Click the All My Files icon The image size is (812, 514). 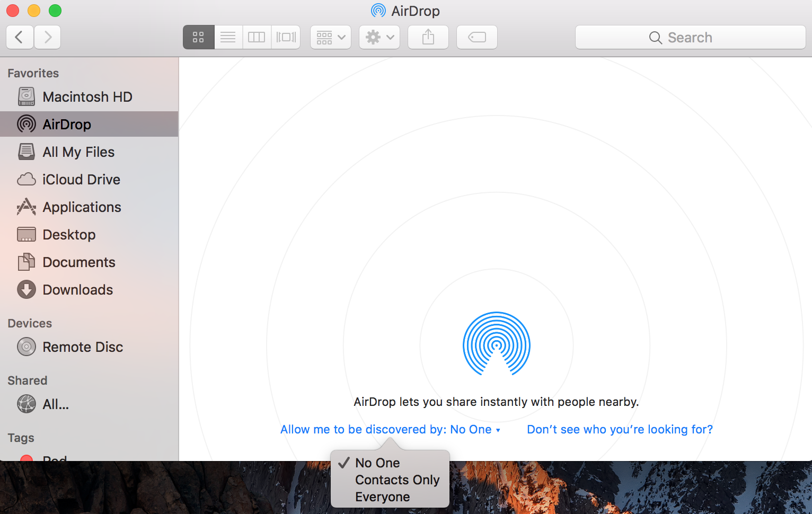(x=27, y=152)
